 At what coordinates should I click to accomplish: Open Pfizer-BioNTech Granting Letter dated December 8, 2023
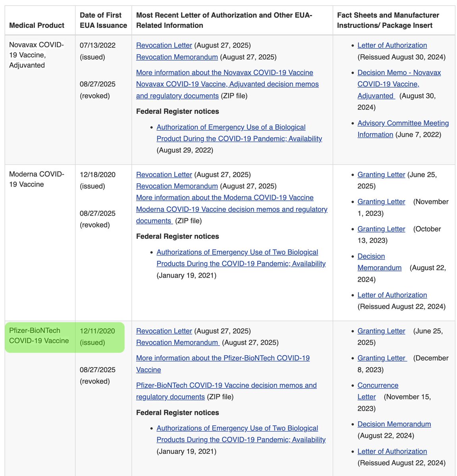[382, 358]
